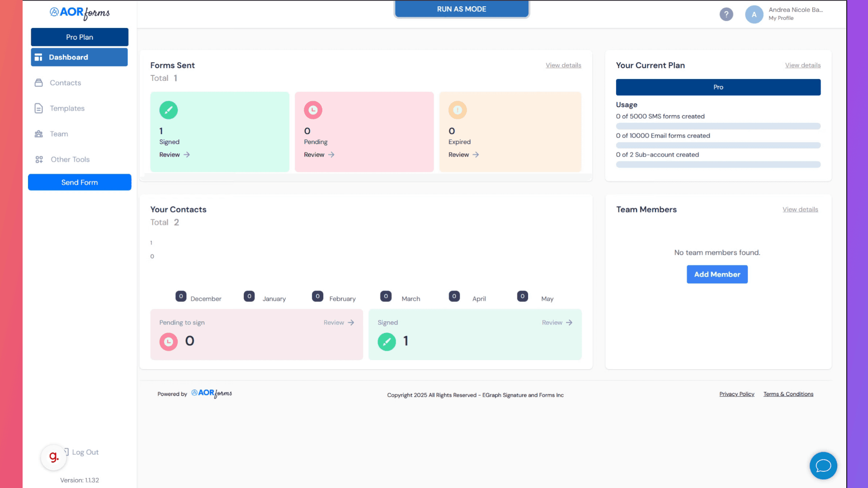
Task: Click the Dashboard layout icon
Action: (x=38, y=57)
